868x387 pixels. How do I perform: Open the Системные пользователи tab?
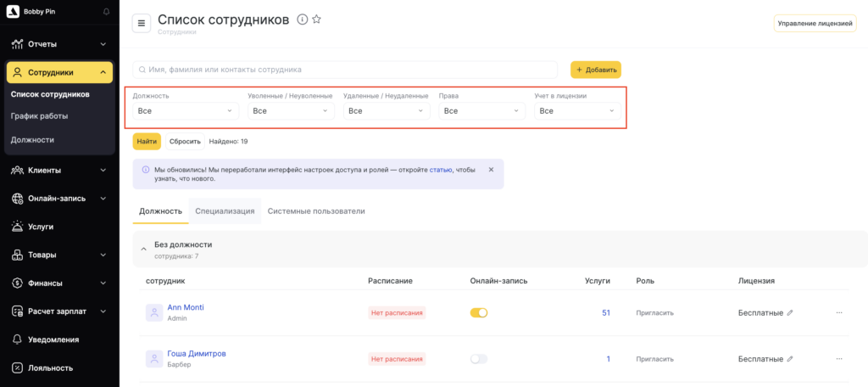(316, 211)
